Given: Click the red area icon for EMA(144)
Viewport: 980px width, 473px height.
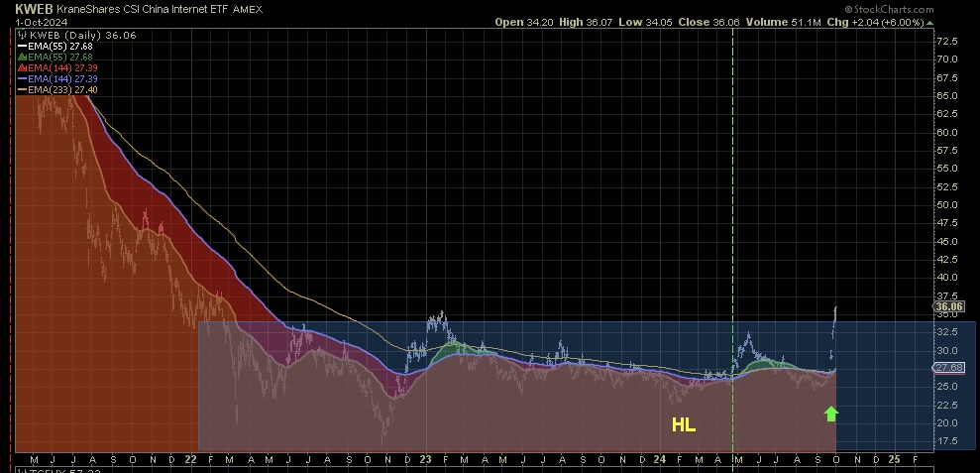Looking at the screenshot, I should (22, 67).
